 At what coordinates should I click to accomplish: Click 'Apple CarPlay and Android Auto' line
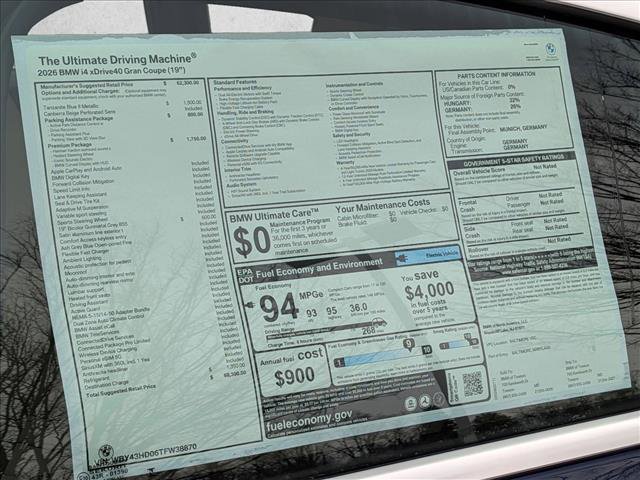click(x=87, y=170)
